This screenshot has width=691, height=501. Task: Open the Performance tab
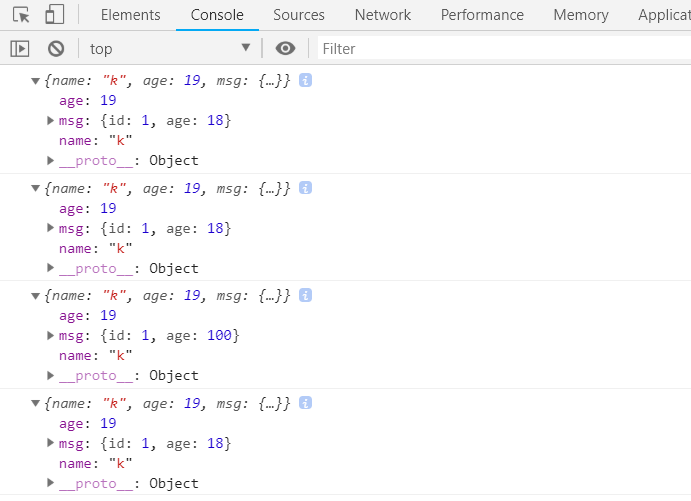[482, 15]
